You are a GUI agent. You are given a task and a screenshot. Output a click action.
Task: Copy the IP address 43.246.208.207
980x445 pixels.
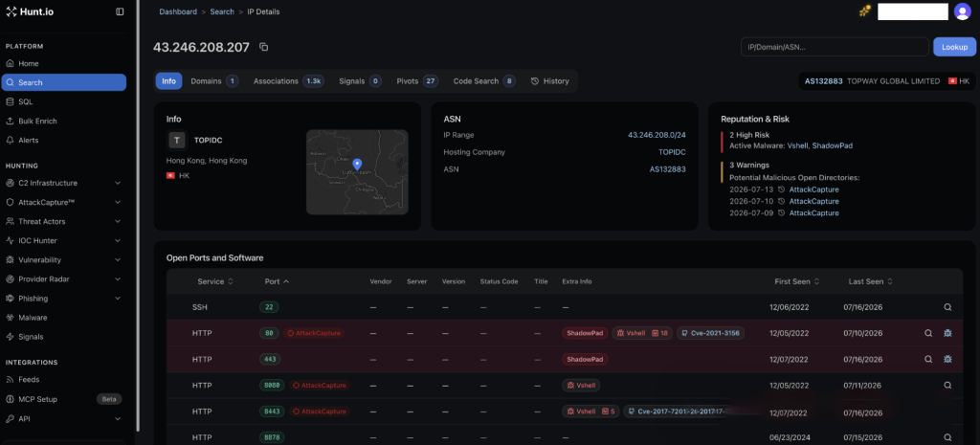[x=264, y=47]
